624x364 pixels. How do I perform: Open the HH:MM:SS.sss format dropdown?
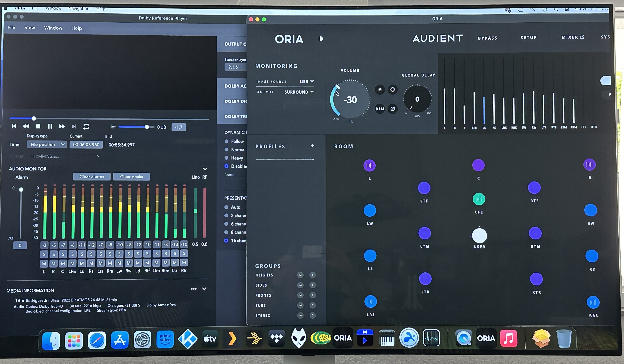click(65, 156)
